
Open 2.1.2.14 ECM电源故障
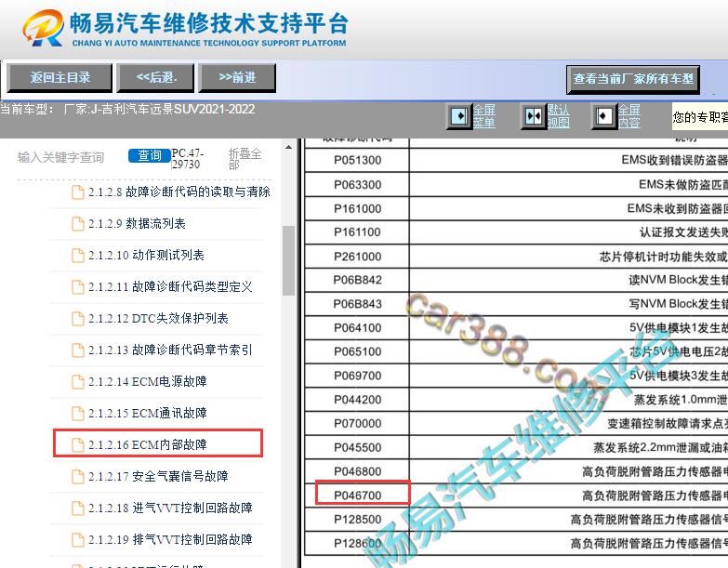148,381
